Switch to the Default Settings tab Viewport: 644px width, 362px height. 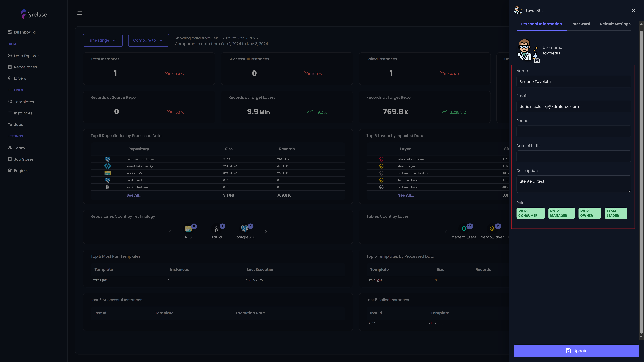point(615,24)
